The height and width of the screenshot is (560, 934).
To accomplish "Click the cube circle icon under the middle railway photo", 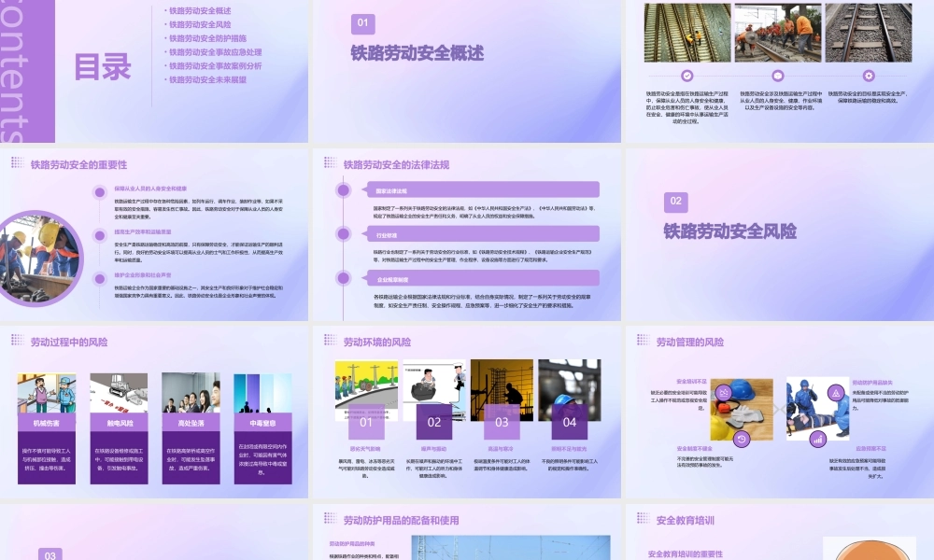I will (778, 76).
